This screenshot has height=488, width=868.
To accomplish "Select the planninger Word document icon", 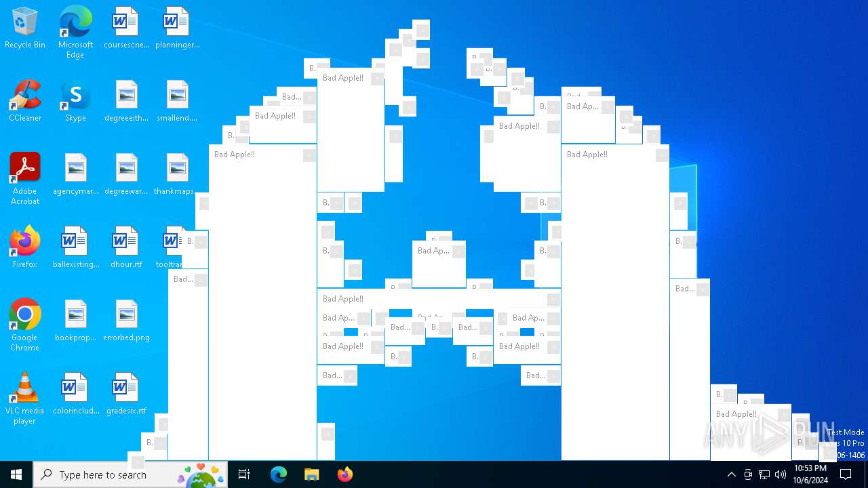I will click(177, 28).
